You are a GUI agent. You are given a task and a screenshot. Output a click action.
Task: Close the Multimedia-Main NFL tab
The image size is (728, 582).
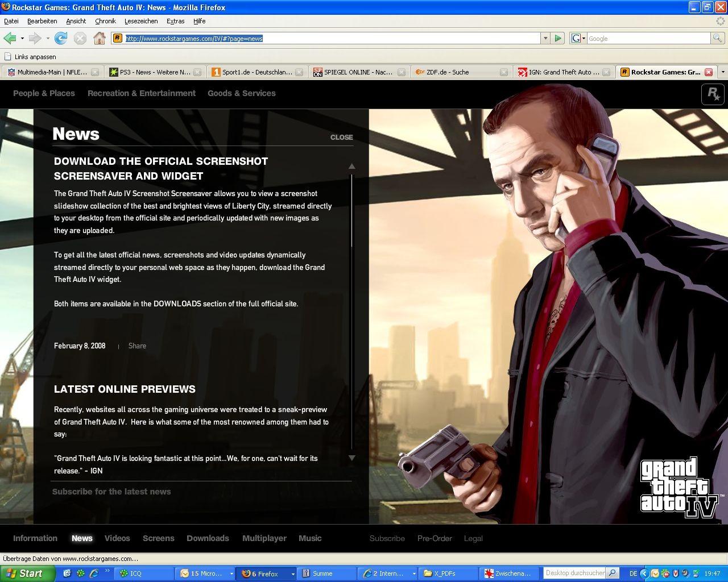95,72
